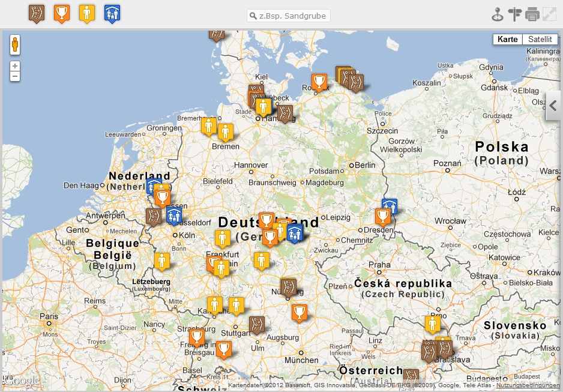This screenshot has height=392, width=563.
Task: Click the Braunschweig city label
Action: tap(272, 182)
